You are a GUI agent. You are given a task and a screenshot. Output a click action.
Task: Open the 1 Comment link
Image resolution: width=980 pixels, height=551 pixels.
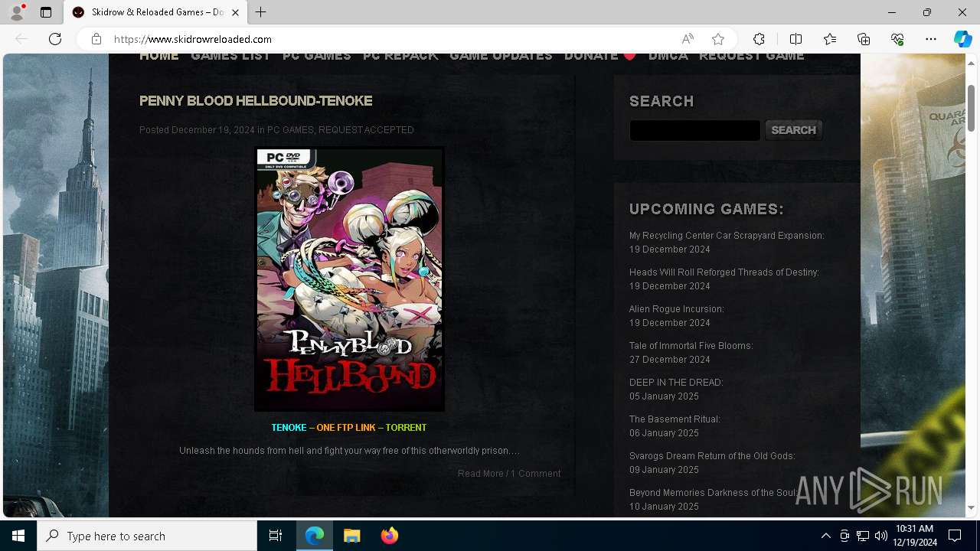coord(536,474)
